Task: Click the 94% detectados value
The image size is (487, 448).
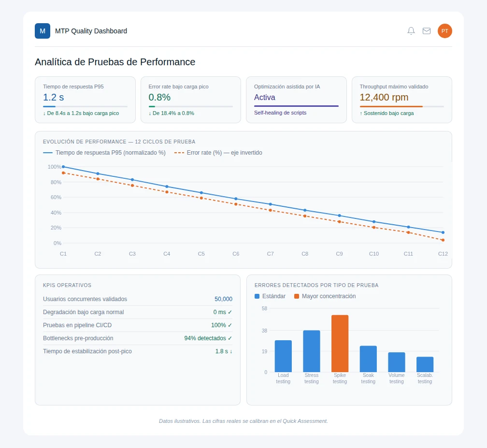Action: [208, 338]
